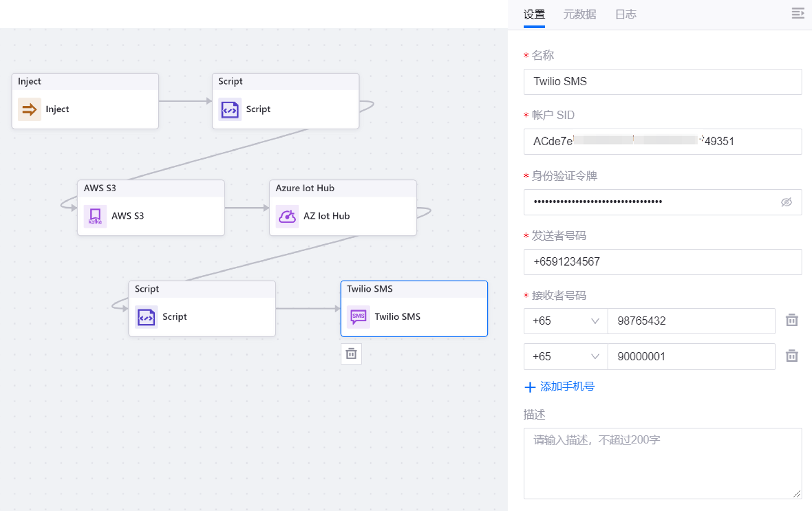Click the 添加手机号 link
This screenshot has width=812, height=511.
[x=567, y=386]
